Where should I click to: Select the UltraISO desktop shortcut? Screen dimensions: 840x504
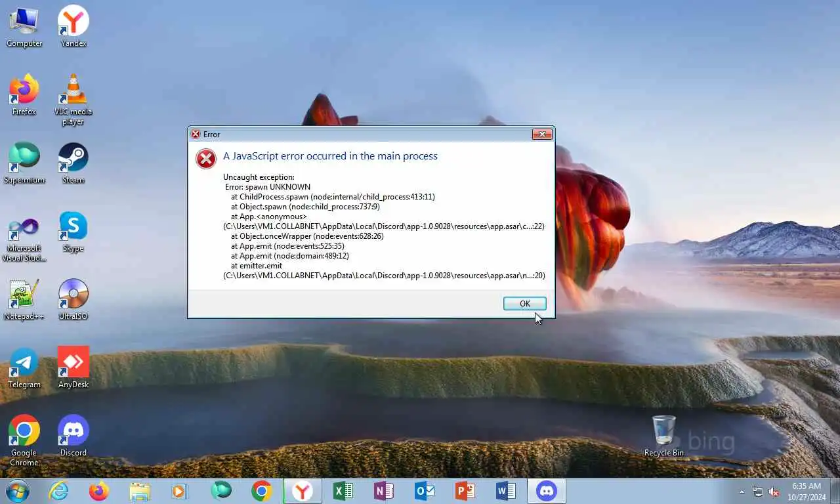tap(73, 299)
